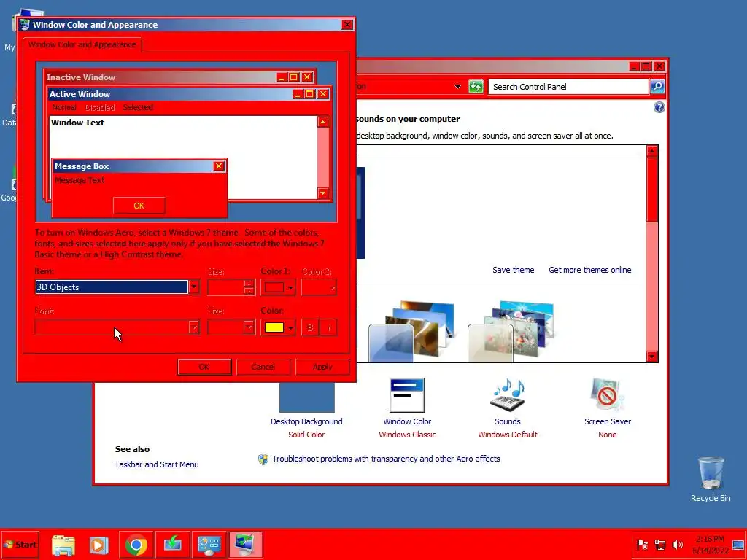Image resolution: width=747 pixels, height=560 pixels.
Task: Click the taskbar clock showing date
Action: pos(711,545)
